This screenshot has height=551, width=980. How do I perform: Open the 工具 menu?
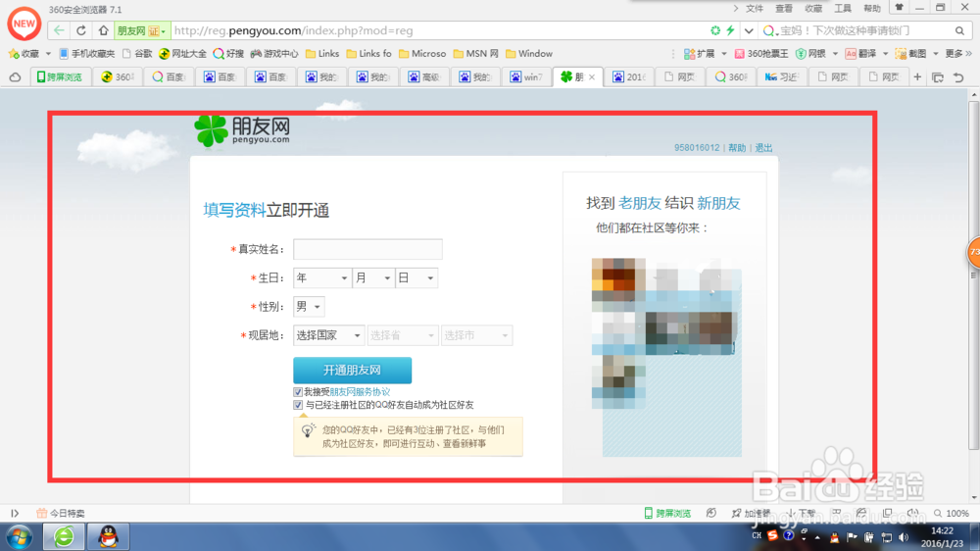pos(843,8)
